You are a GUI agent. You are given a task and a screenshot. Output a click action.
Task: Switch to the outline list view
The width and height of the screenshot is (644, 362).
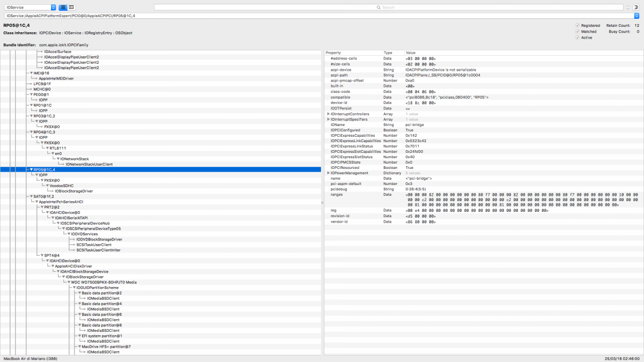pos(63,8)
